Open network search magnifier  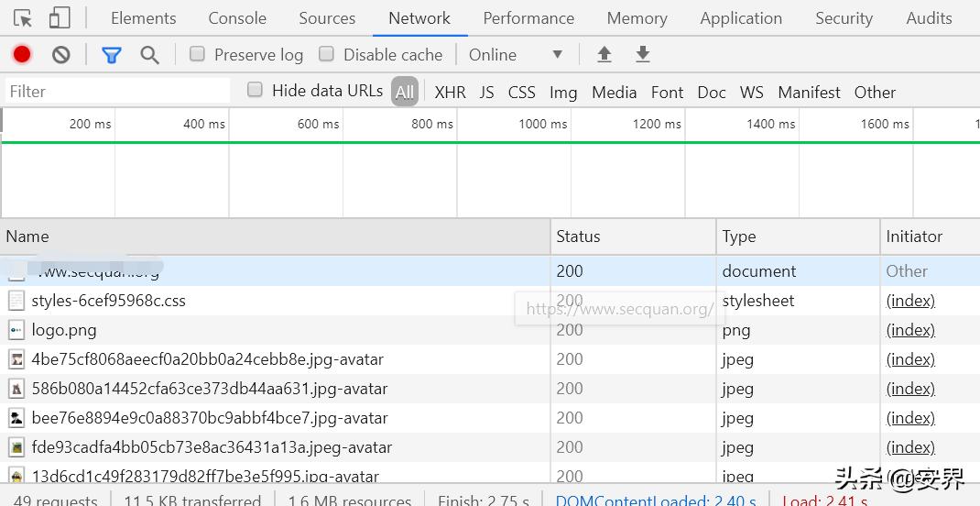point(150,55)
